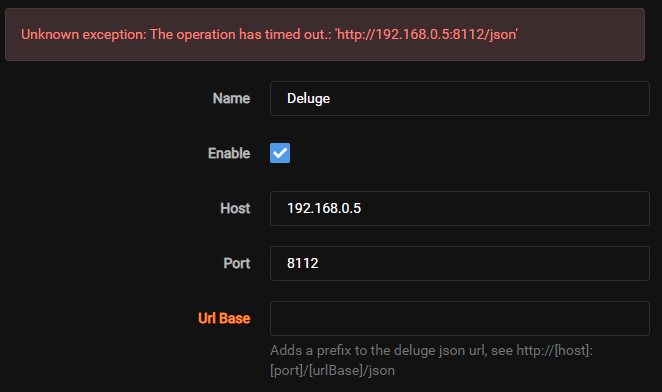Click the Port field label
The height and width of the screenshot is (392, 662).
tap(237, 263)
